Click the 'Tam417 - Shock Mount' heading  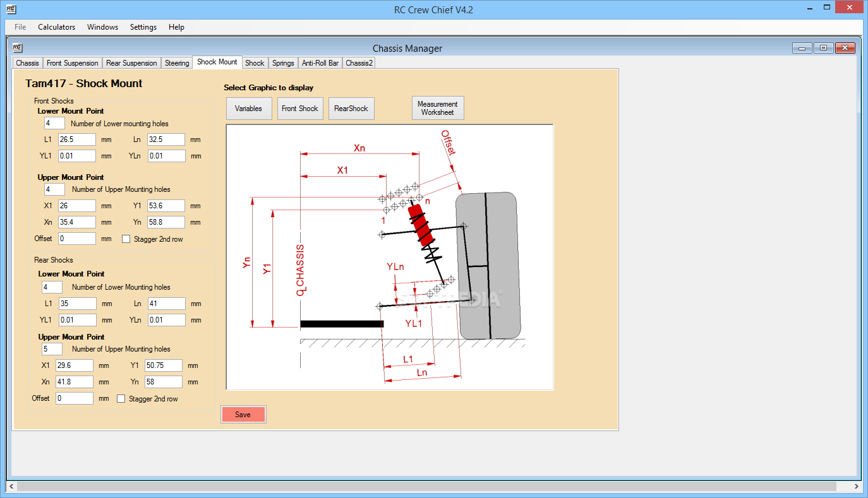point(84,83)
